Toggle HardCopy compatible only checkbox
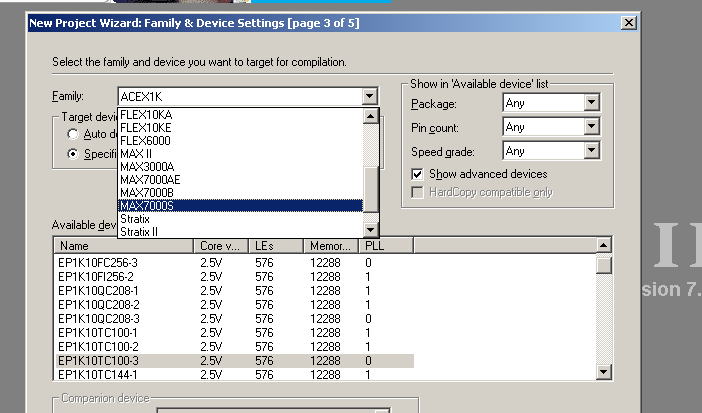Image resolution: width=702 pixels, height=413 pixels. coord(417,192)
